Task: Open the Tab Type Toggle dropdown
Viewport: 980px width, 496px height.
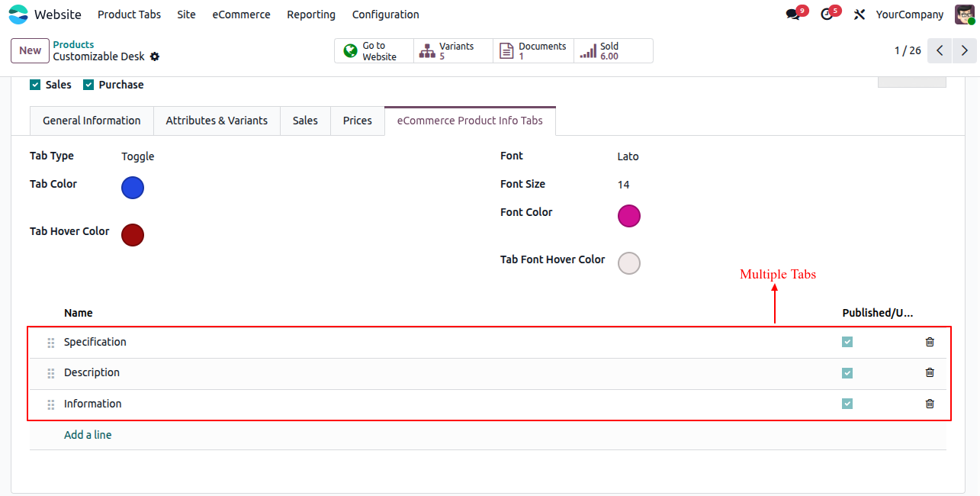Action: (138, 156)
